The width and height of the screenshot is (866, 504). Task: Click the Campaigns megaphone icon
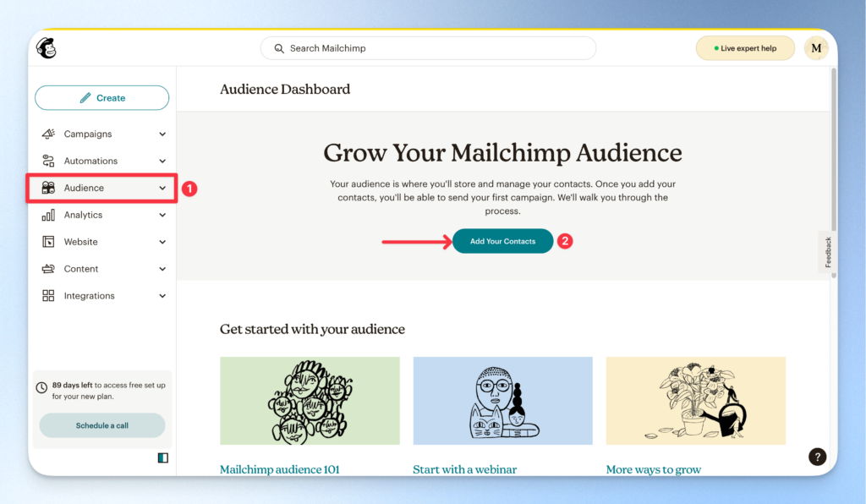coord(48,134)
